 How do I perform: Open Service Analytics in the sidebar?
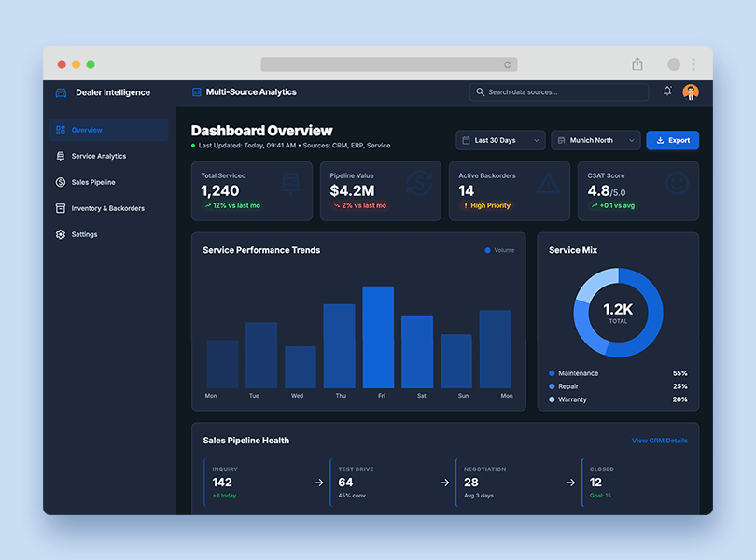98,156
